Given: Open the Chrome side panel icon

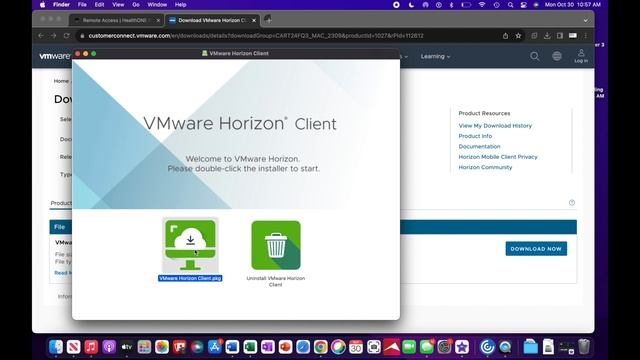Looking at the screenshot, I should 560,36.
